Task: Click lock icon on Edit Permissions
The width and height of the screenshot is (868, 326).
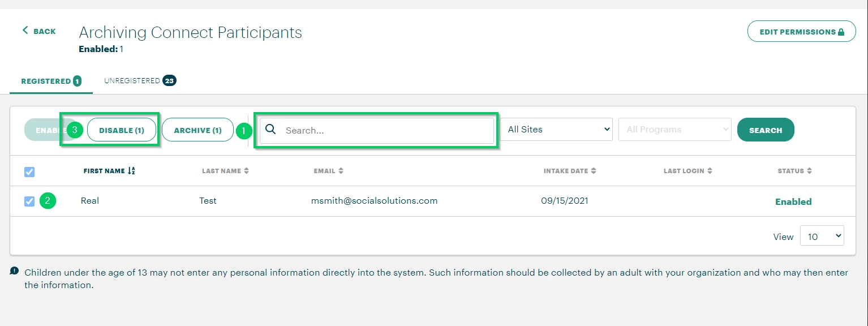Action: point(841,32)
